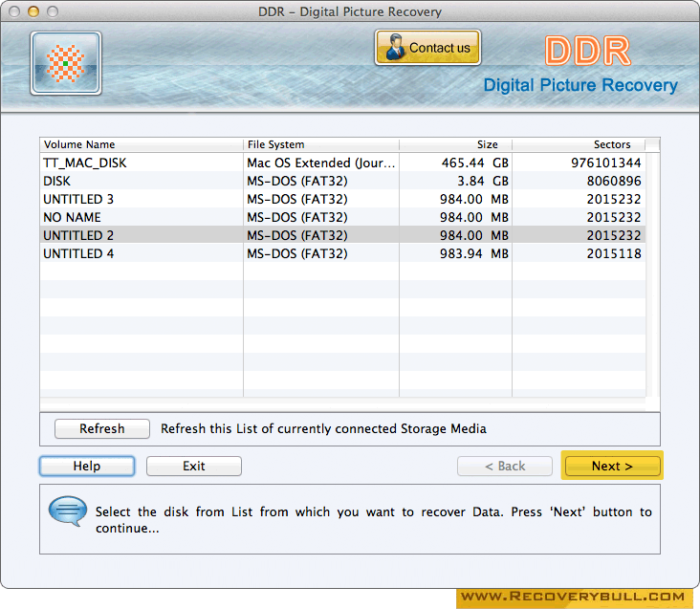Refresh the list of storage media
This screenshot has height=609, width=700.
coord(101,428)
